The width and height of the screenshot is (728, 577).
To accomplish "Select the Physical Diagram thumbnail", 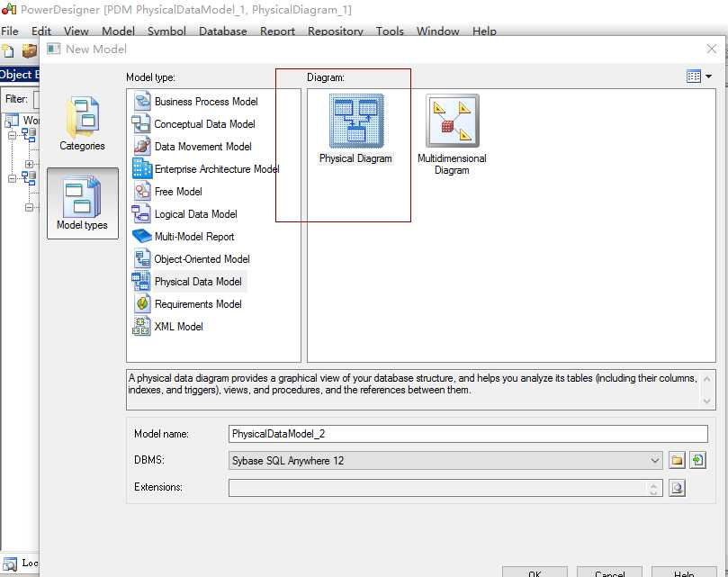I will coord(356,122).
